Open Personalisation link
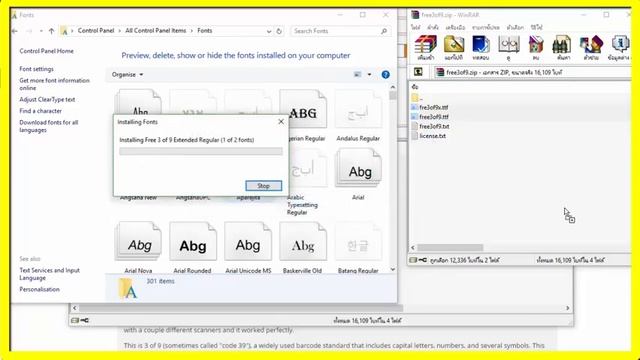The height and width of the screenshot is (360, 640). (x=39, y=289)
